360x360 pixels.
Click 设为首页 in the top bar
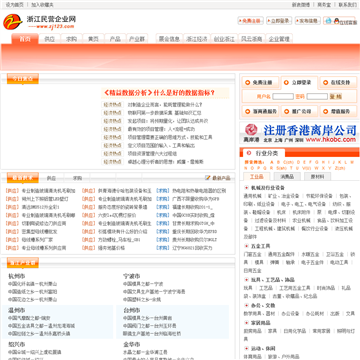coord(15,5)
